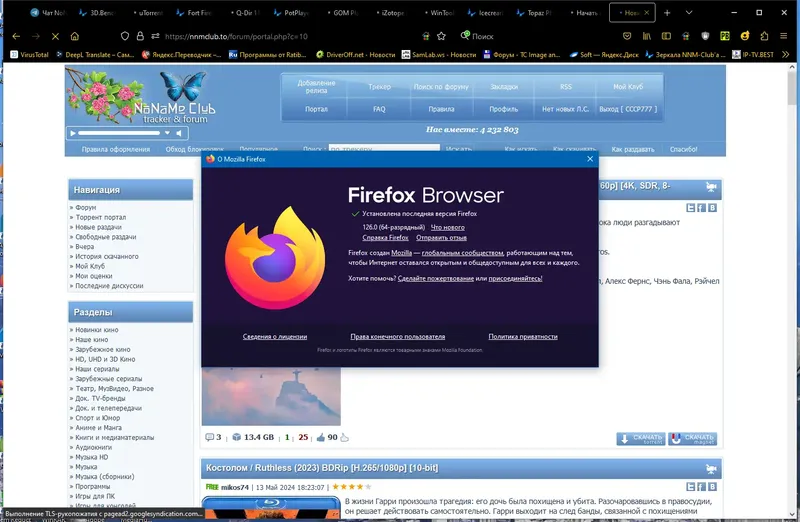Play the site audio player

[73, 133]
